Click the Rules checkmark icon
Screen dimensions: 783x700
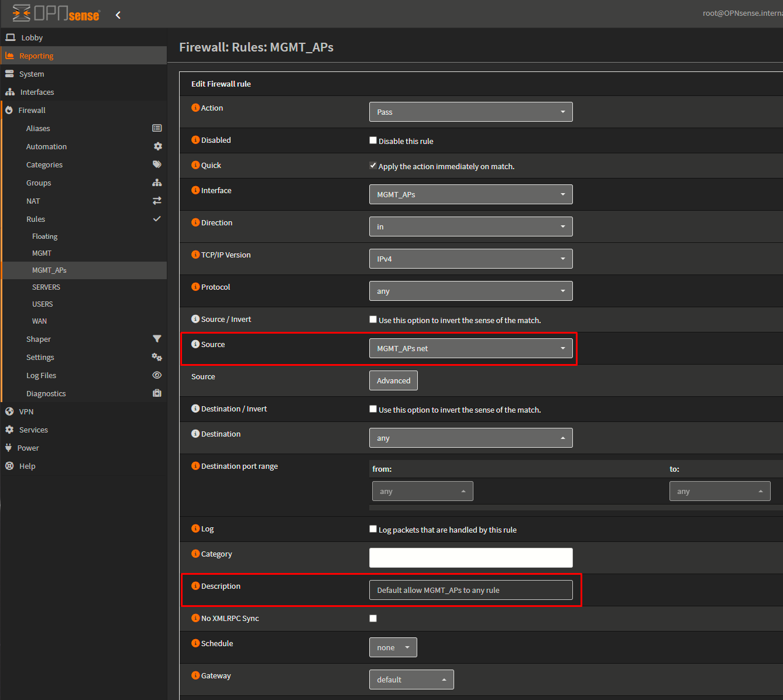157,219
